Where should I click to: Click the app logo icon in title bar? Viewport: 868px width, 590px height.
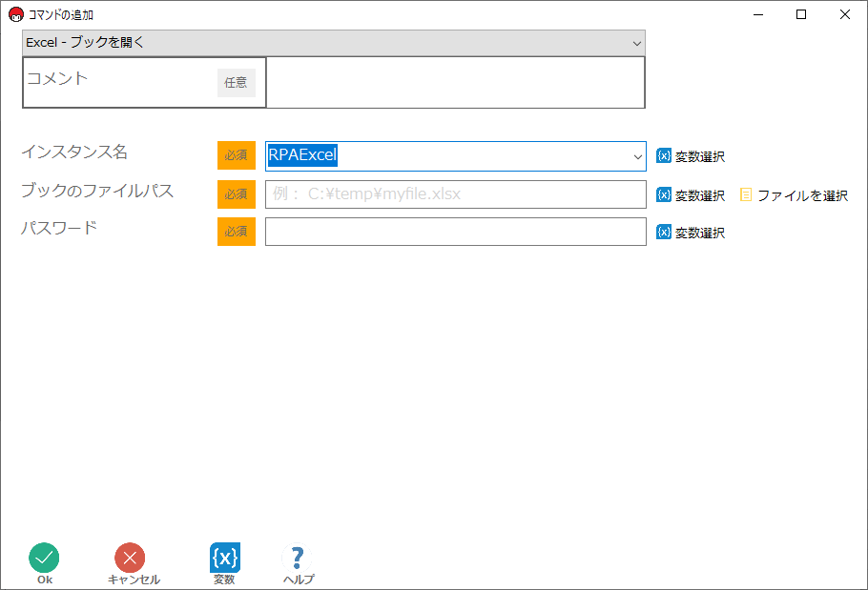point(16,14)
